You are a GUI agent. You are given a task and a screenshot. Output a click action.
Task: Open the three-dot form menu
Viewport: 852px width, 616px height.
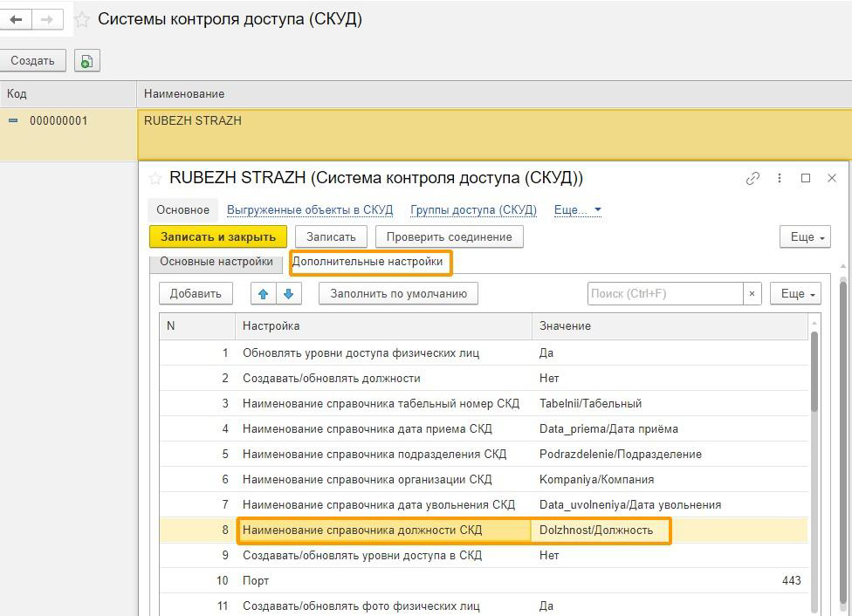coord(779,178)
